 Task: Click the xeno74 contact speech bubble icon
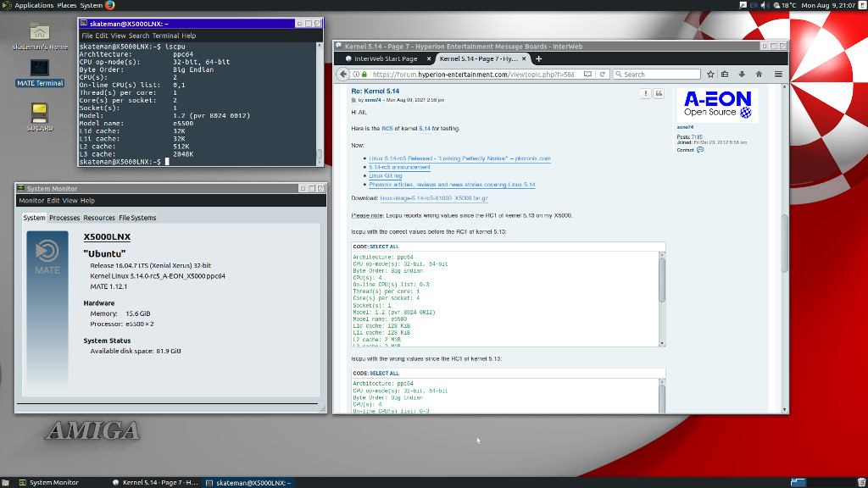700,150
